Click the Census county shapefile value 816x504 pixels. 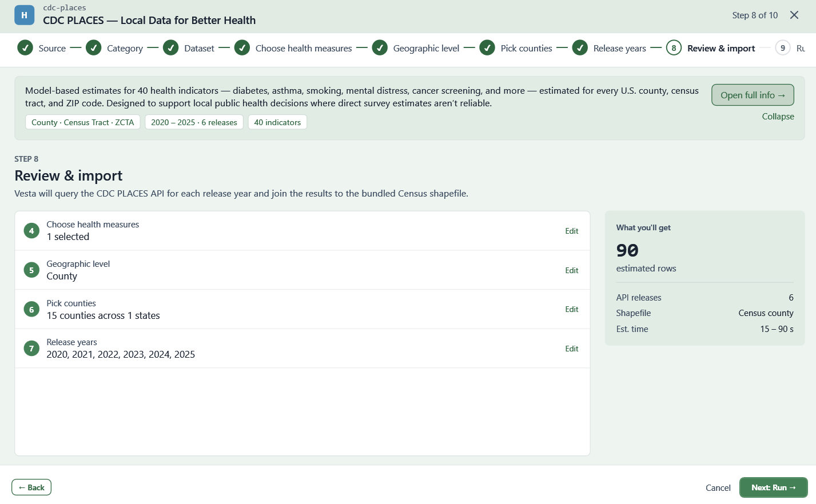pyautogui.click(x=766, y=313)
